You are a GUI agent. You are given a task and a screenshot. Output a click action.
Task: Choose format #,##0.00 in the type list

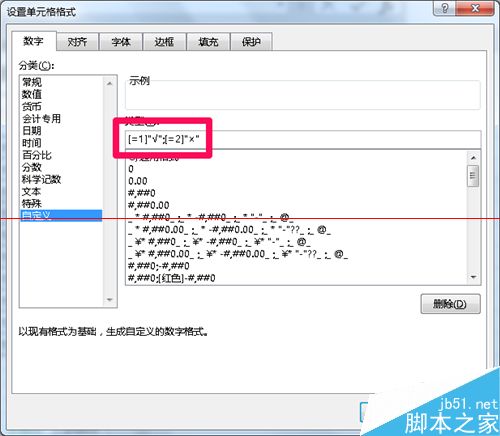point(297,205)
